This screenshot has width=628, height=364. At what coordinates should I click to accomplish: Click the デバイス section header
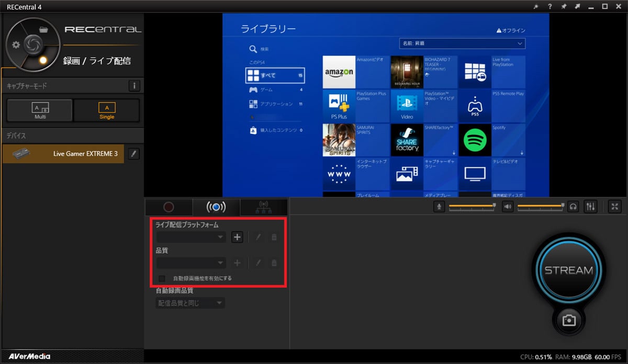(x=16, y=135)
